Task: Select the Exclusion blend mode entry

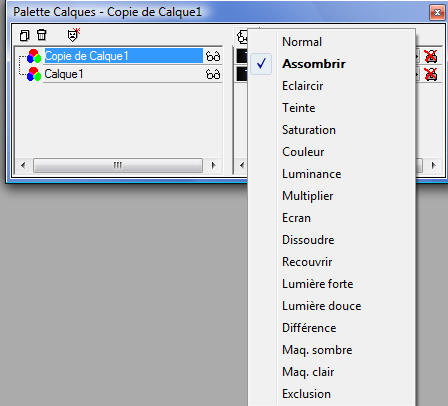Action: coord(306,394)
